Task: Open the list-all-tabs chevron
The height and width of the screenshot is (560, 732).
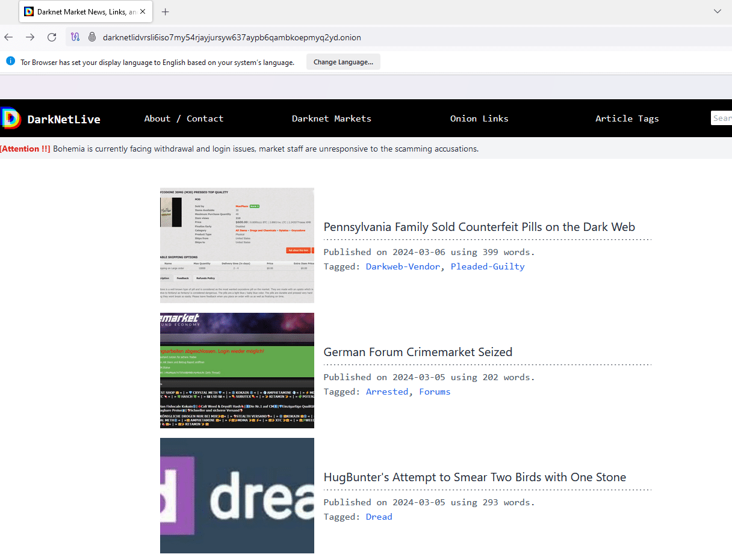Action: 717,11
